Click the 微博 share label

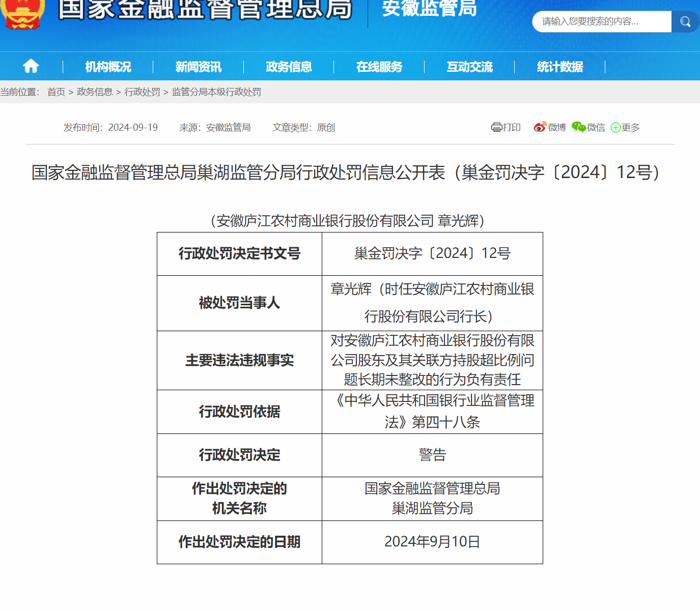(x=557, y=128)
